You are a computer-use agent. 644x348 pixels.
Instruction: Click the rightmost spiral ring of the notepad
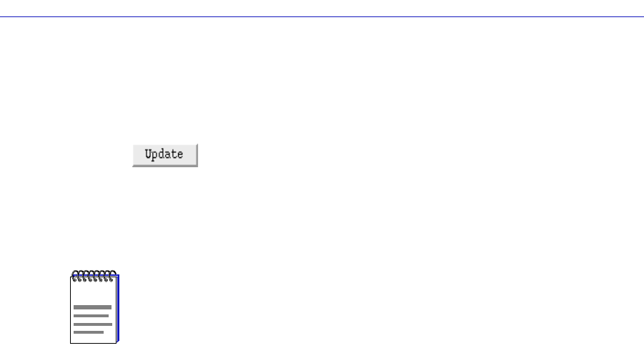112,276
